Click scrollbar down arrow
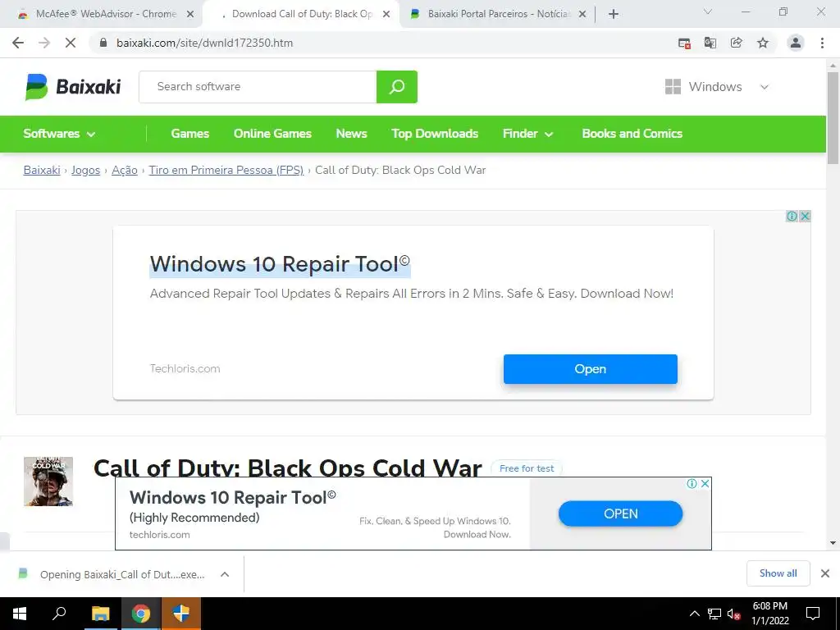 click(833, 543)
